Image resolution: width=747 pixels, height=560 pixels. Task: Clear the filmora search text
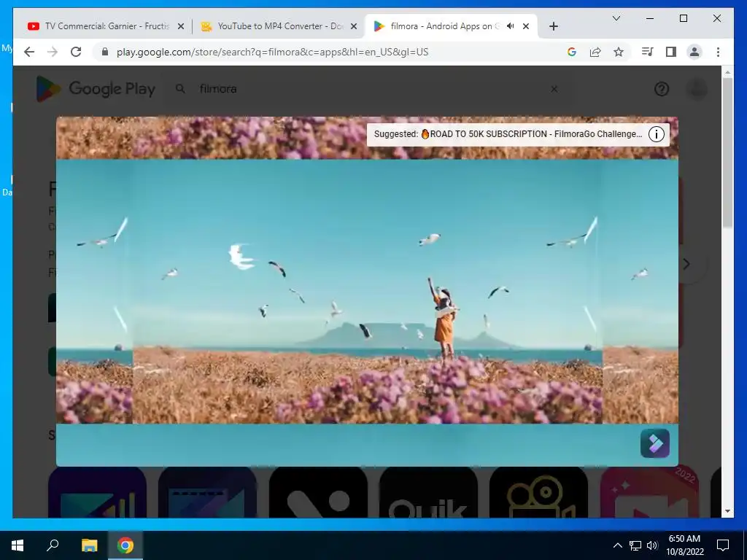[554, 89]
